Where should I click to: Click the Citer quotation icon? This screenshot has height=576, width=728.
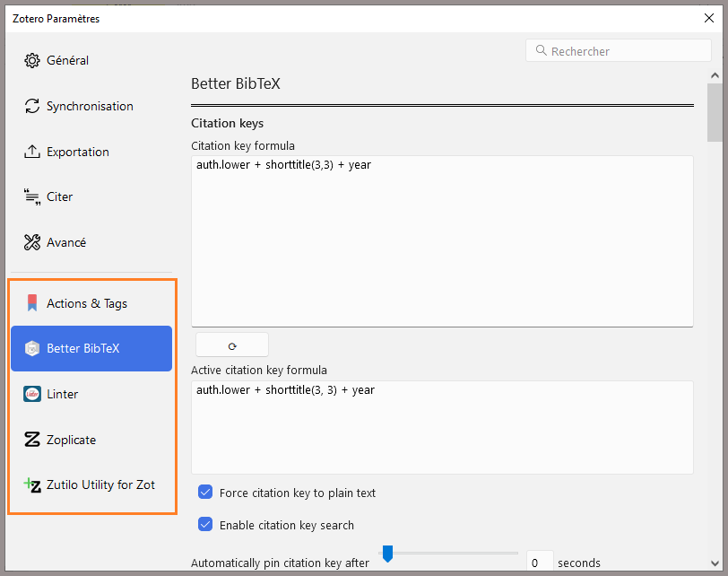[32, 197]
